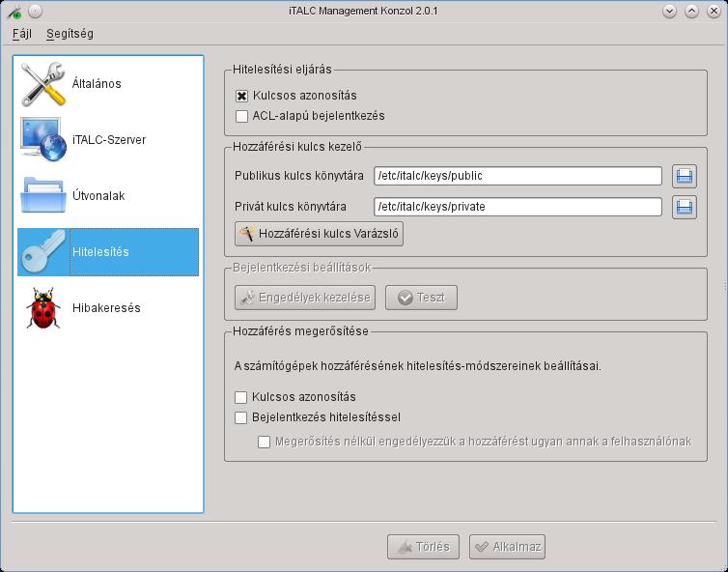Toggle Megerősítés nélkül engedélyezzük checkbox
The width and height of the screenshot is (728, 572).
tap(264, 442)
